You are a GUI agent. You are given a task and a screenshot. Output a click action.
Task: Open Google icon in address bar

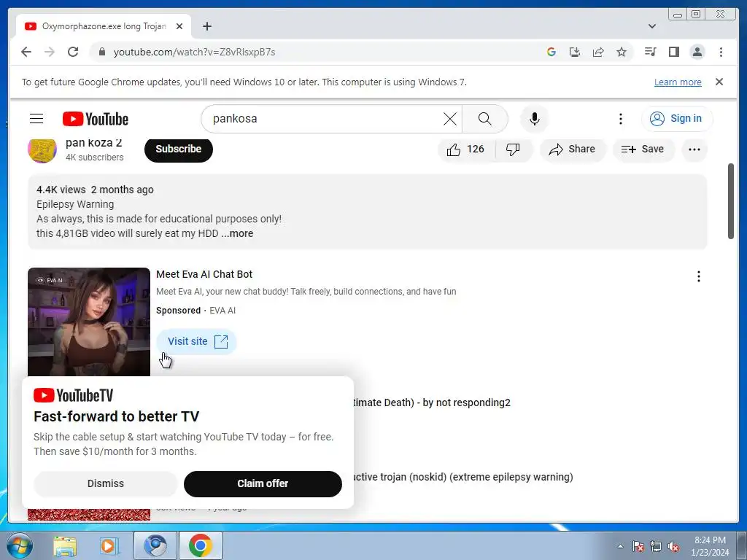(x=551, y=52)
